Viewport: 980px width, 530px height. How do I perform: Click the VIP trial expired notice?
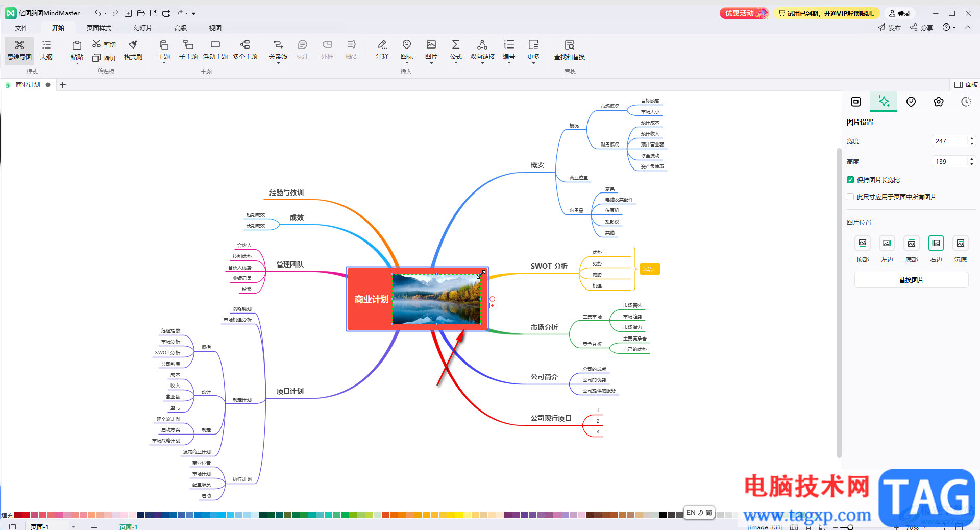pyautogui.click(x=826, y=13)
